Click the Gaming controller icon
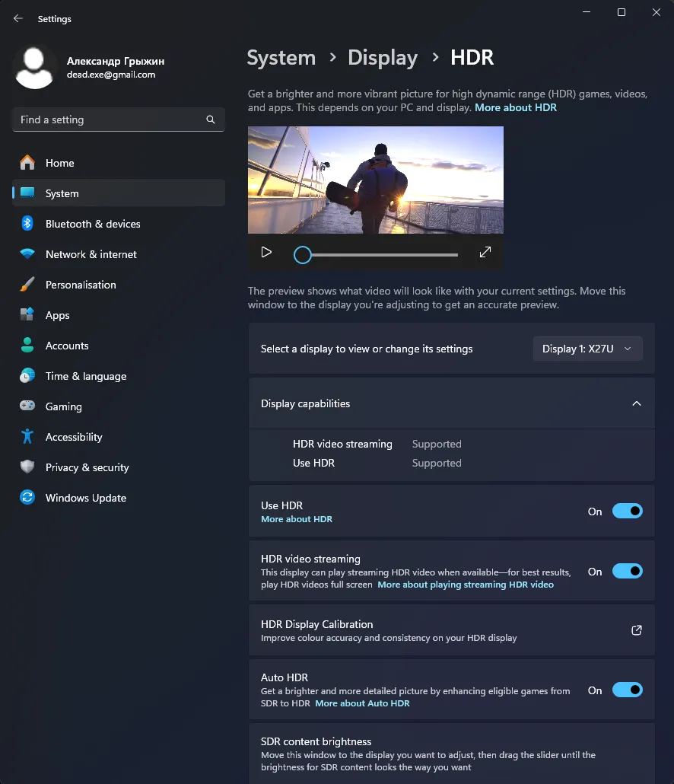Image resolution: width=674 pixels, height=784 pixels. (27, 406)
